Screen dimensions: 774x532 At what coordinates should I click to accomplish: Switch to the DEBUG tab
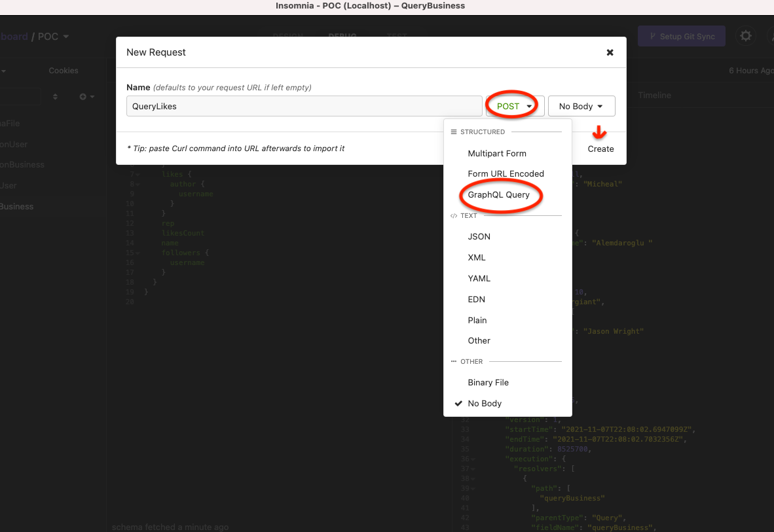[x=342, y=37]
